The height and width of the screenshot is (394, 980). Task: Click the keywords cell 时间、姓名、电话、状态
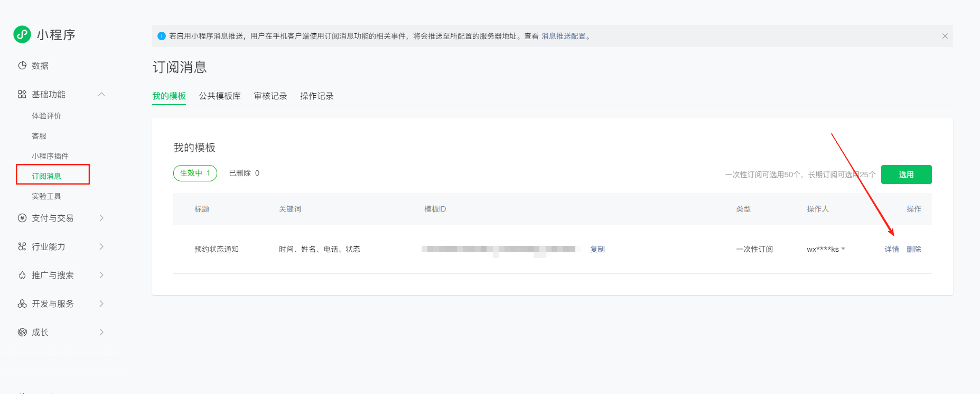pos(320,249)
